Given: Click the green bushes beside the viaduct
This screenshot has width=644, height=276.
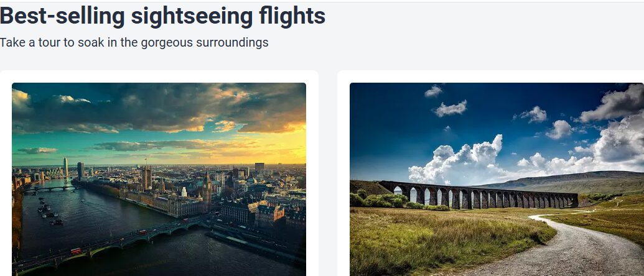Looking at the screenshot, I should coord(382,200).
